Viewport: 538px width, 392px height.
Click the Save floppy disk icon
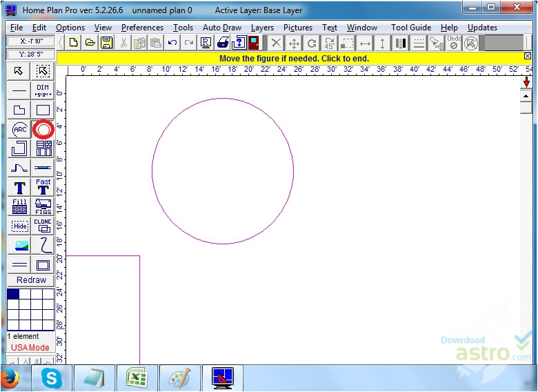pos(107,43)
